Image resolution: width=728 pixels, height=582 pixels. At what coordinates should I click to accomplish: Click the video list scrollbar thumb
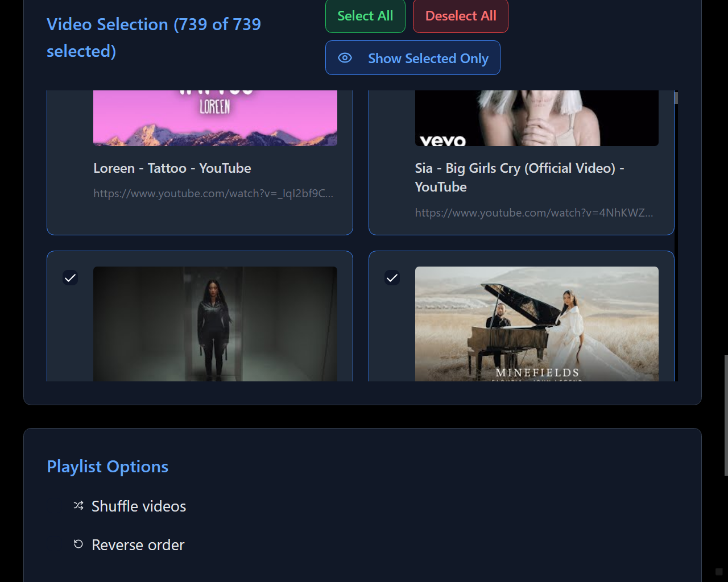pyautogui.click(x=675, y=98)
